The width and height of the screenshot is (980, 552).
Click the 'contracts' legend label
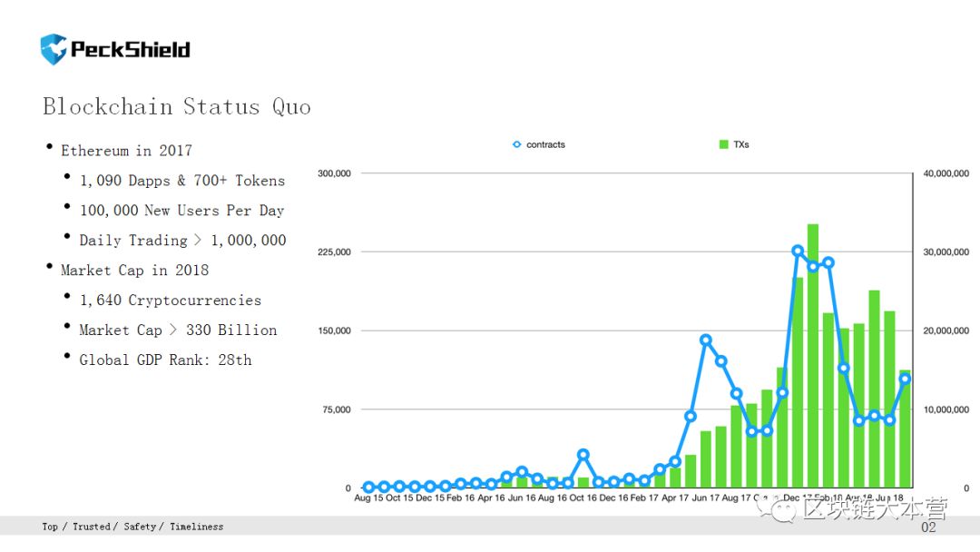545,144
